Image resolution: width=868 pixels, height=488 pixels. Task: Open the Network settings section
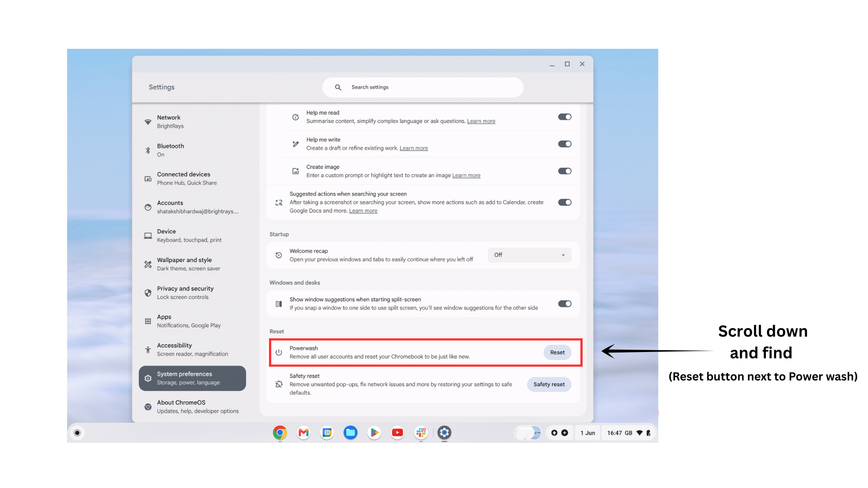click(x=192, y=122)
